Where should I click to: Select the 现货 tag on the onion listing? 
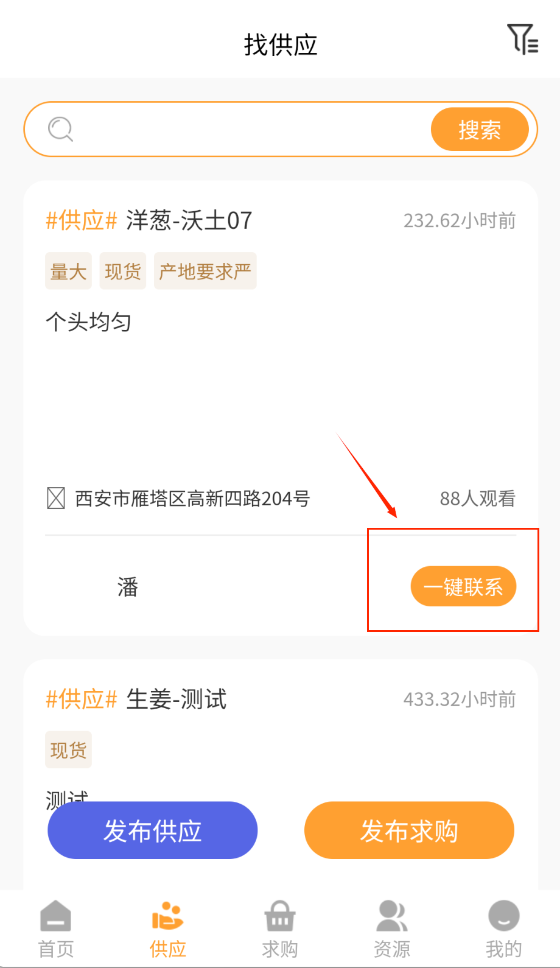click(123, 271)
